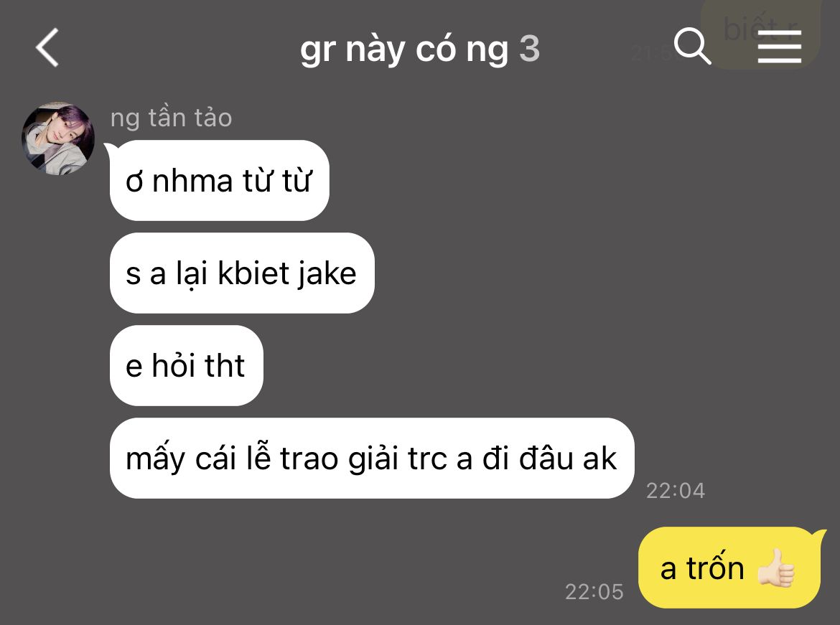This screenshot has width=840, height=625.
Task: Select the message bubble "e hỏi tht"
Action: click(x=186, y=366)
